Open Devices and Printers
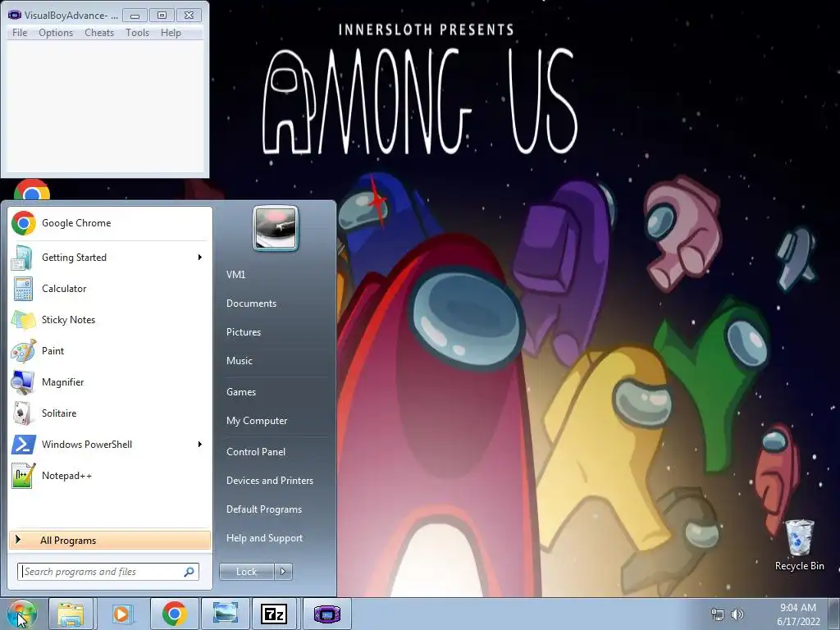This screenshot has width=840, height=630. [x=269, y=481]
